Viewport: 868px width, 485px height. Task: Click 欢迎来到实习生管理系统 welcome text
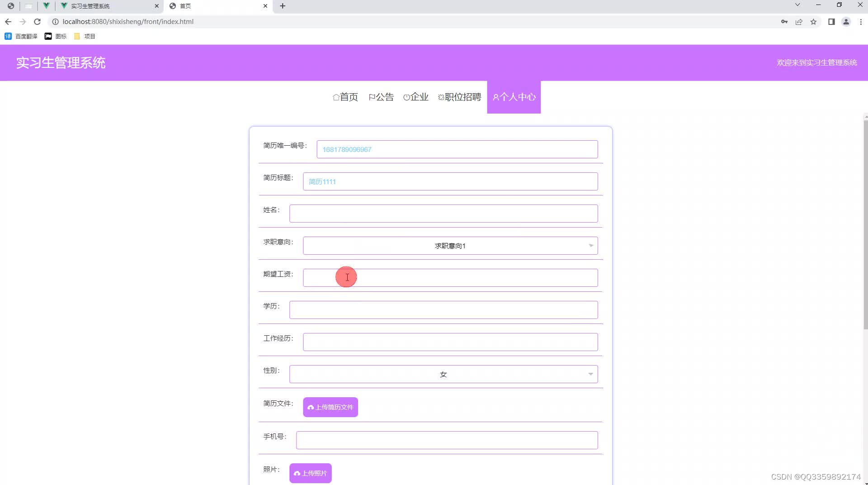tap(817, 63)
